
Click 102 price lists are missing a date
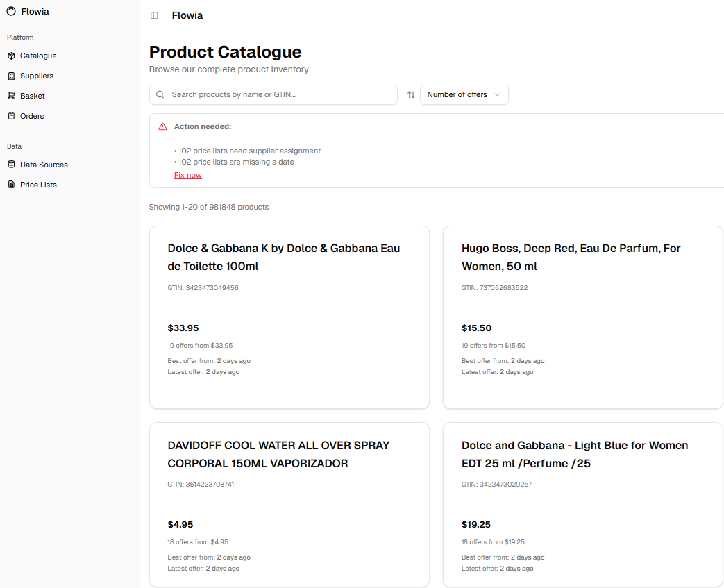click(x=234, y=162)
